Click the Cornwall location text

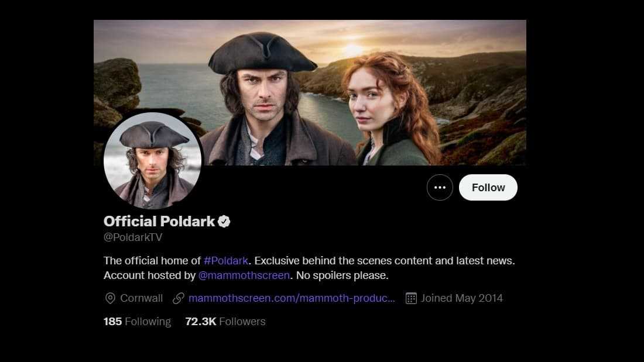coord(141,298)
